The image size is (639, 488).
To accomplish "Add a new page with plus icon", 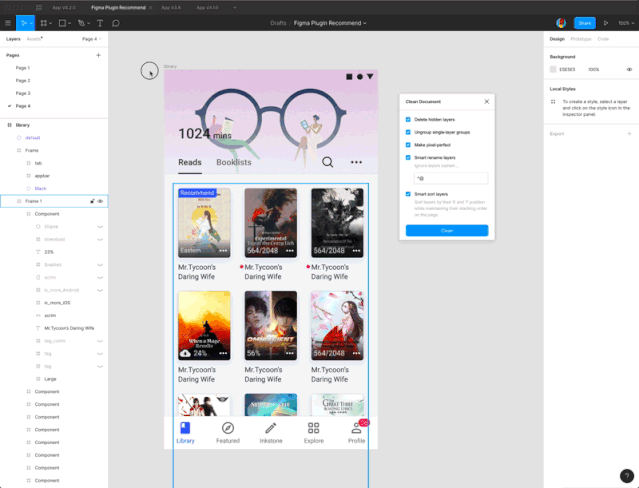I will tap(98, 55).
